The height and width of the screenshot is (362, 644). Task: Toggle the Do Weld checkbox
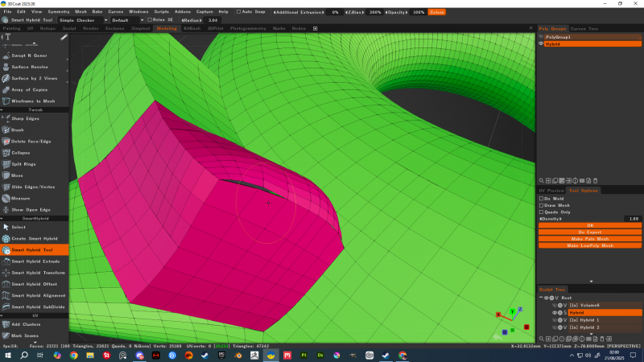541,198
